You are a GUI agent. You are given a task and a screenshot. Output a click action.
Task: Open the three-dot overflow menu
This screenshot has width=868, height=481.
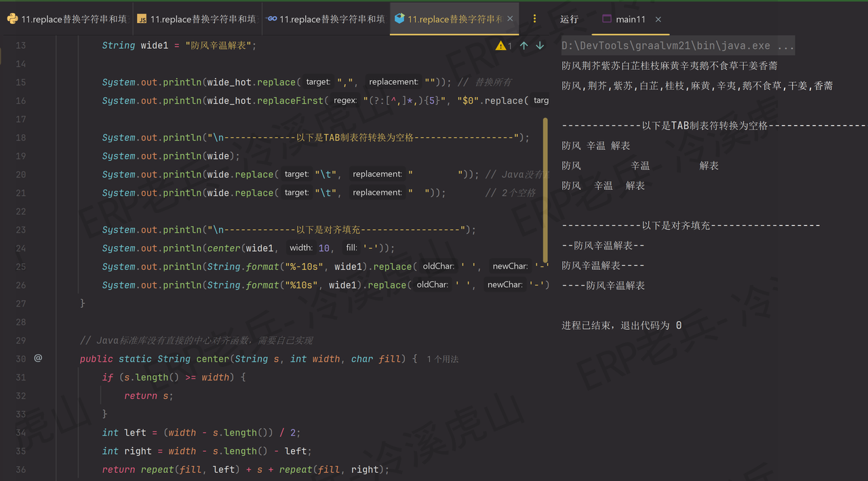tap(535, 18)
